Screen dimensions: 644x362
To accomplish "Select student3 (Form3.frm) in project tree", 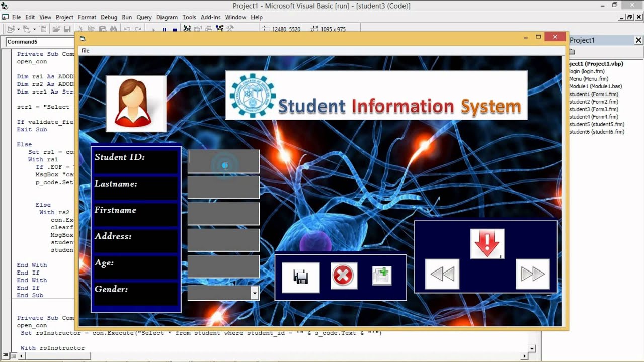I will [x=594, y=109].
